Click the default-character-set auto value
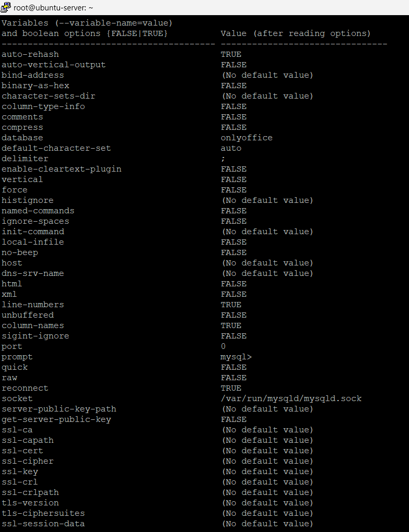Screen dimensions: 409x532 tap(231, 148)
